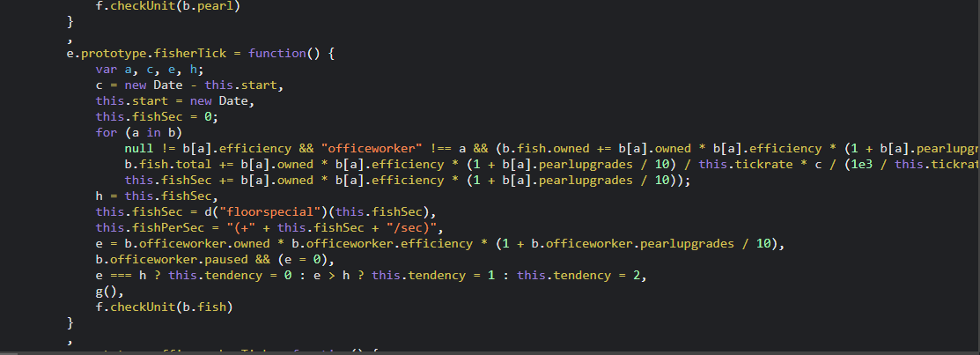
Task: Click the line 'f.checkUnit(b.pearl)'
Action: click(x=167, y=5)
